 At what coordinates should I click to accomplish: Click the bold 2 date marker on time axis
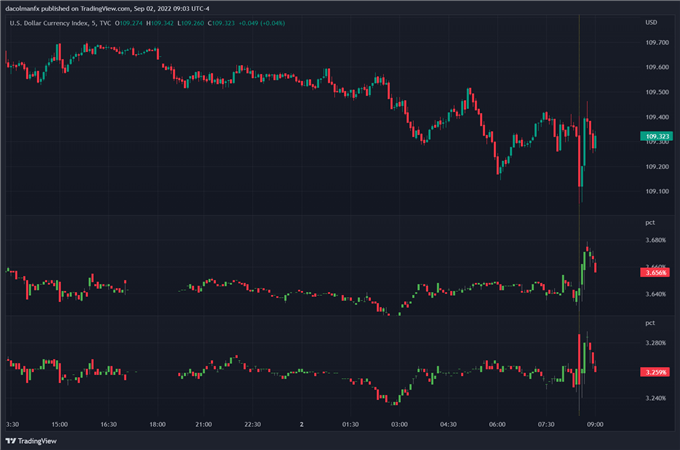tap(301, 424)
